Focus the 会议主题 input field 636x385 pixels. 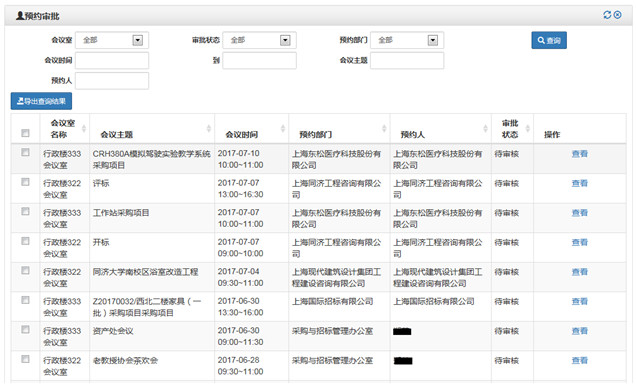point(407,60)
